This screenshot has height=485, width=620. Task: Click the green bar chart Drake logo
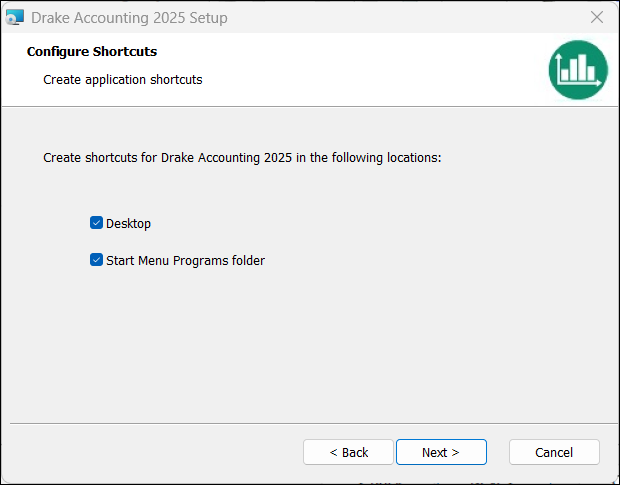coord(578,70)
